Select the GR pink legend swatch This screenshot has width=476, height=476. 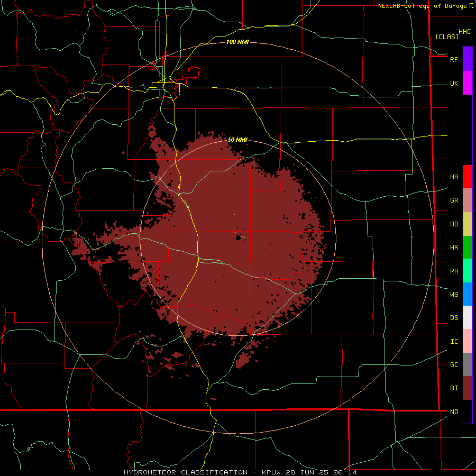click(x=467, y=200)
